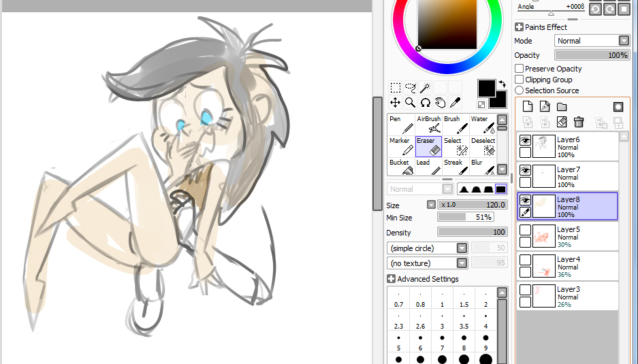This screenshot has width=638, height=364.
Task: Choose the Lasso selection tool
Action: click(x=411, y=87)
